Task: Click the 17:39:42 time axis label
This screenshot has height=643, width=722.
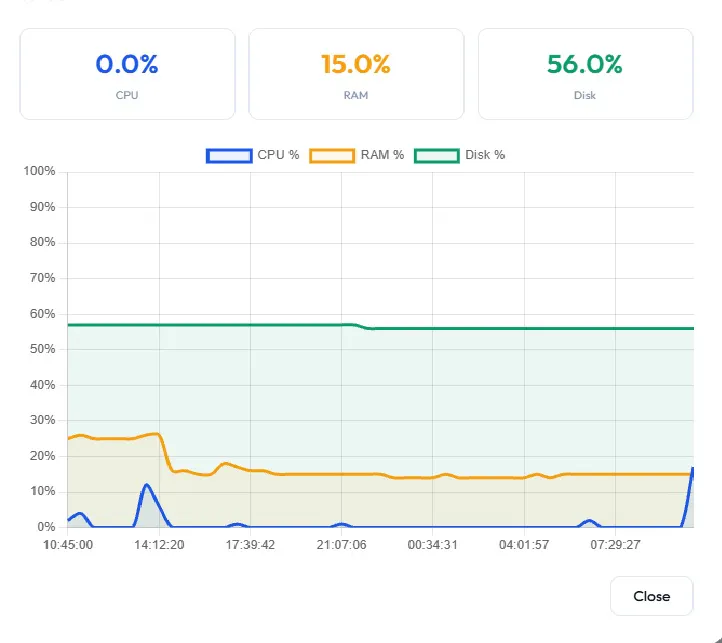Action: click(250, 545)
